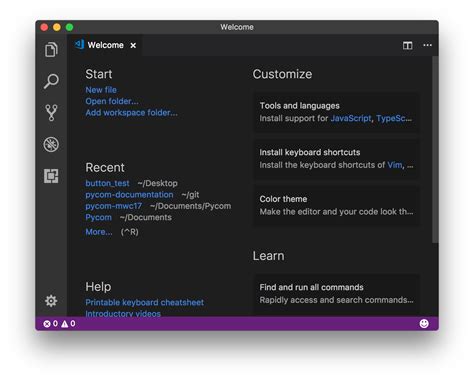474x381 pixels.
Task: Open the Debug panel
Action: tap(51, 144)
